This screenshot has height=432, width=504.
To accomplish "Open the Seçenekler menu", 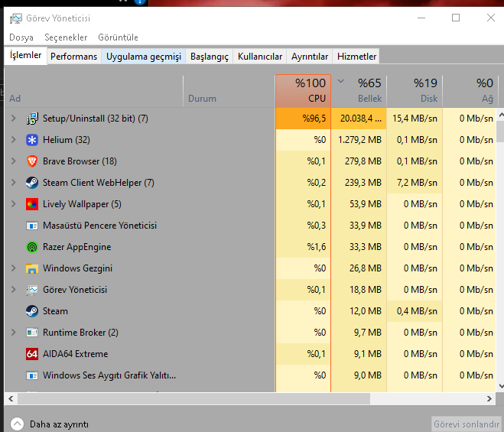I will coord(66,37).
